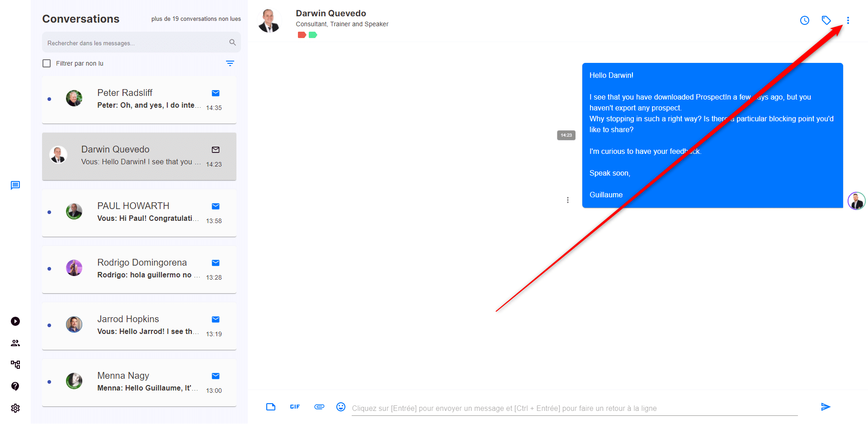Open the conversation filter options icon

coord(230,63)
